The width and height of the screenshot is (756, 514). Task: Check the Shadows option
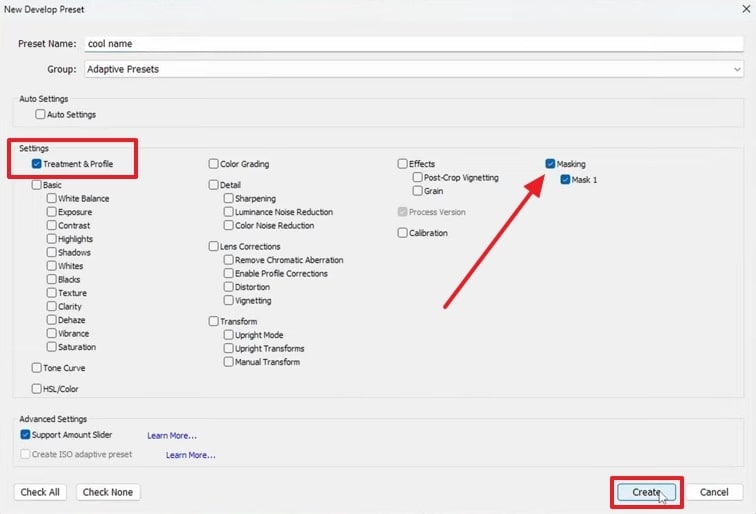pos(52,252)
